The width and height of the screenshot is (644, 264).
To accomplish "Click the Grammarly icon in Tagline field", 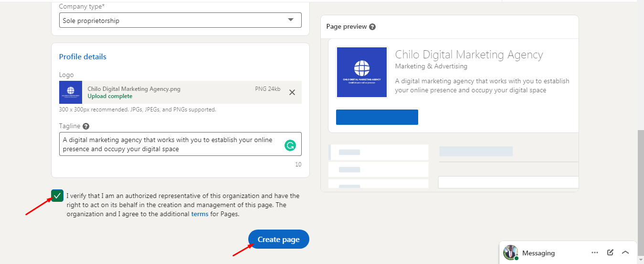I will click(x=290, y=145).
